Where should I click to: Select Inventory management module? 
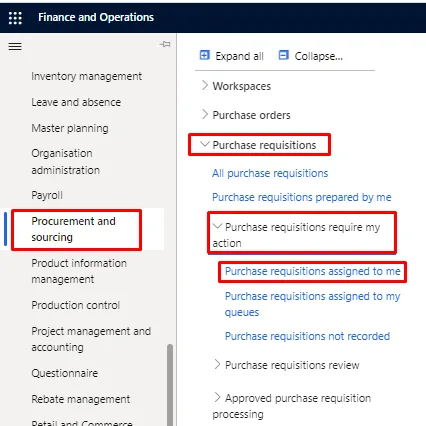tap(87, 76)
